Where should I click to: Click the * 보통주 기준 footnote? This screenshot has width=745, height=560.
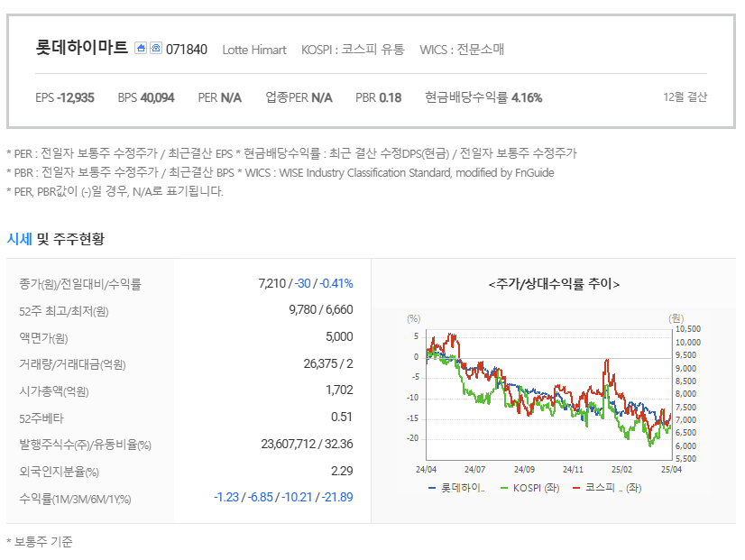pyautogui.click(x=40, y=541)
